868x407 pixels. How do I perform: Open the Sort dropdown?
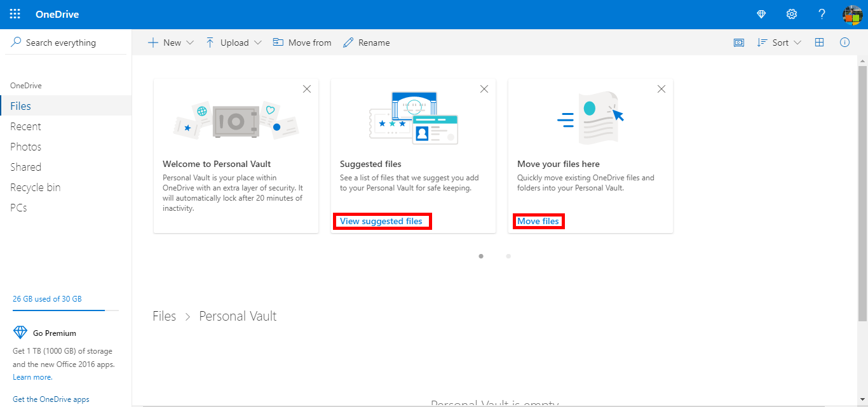[779, 43]
